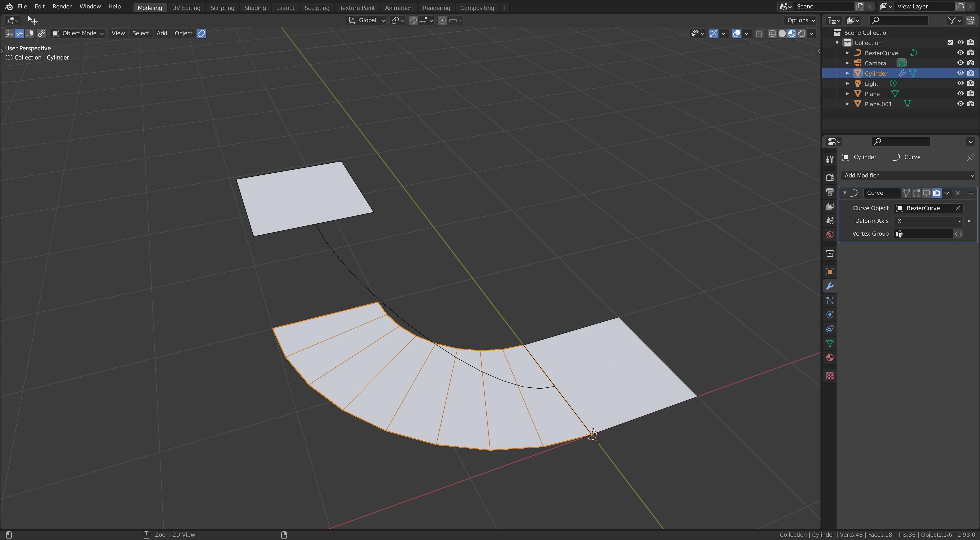Disable Curve modifier render camera toggle

pyautogui.click(x=937, y=193)
